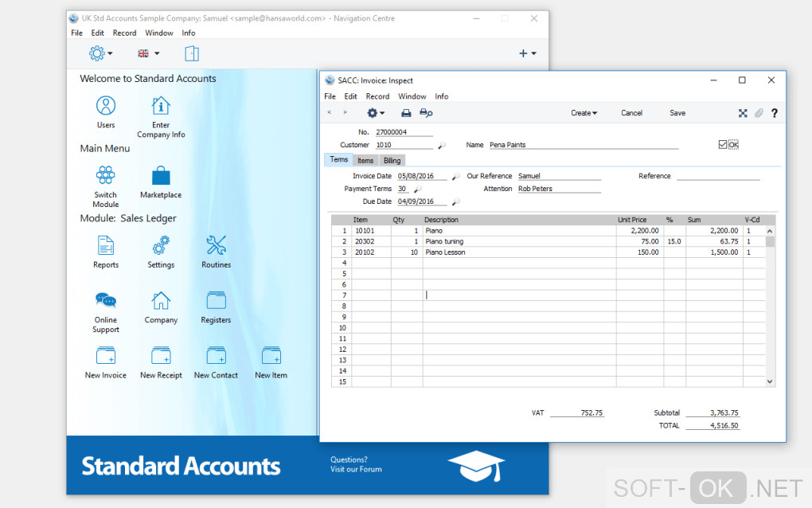This screenshot has width=812, height=508.
Task: Open Record menu in Invoice window
Action: pos(377,96)
